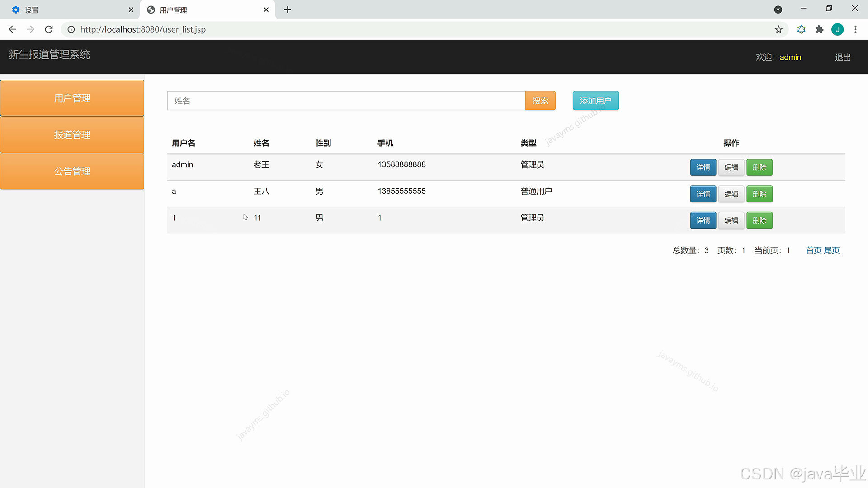Open the tab search dropdown arrow
This screenshot has width=868, height=488.
(778, 9)
